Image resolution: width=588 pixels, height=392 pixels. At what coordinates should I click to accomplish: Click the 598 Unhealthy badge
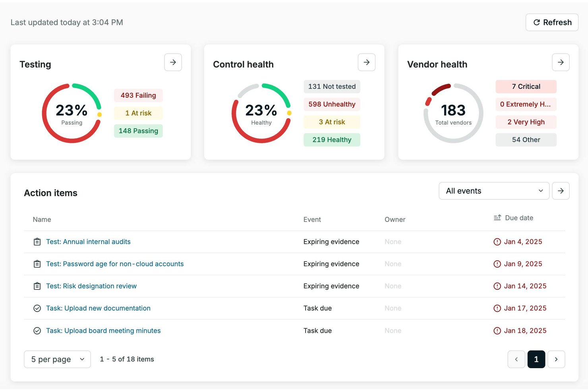point(332,104)
